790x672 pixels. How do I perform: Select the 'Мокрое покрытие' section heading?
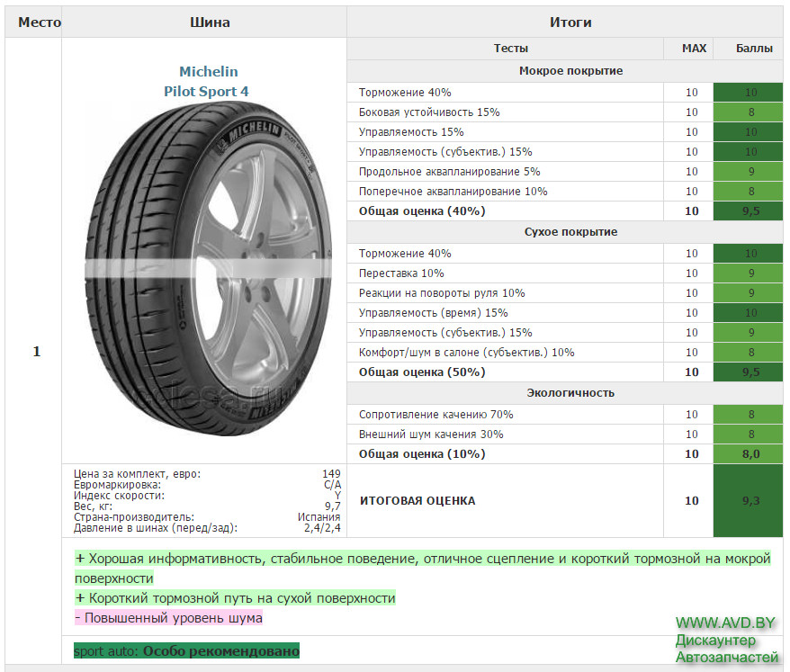point(570,71)
